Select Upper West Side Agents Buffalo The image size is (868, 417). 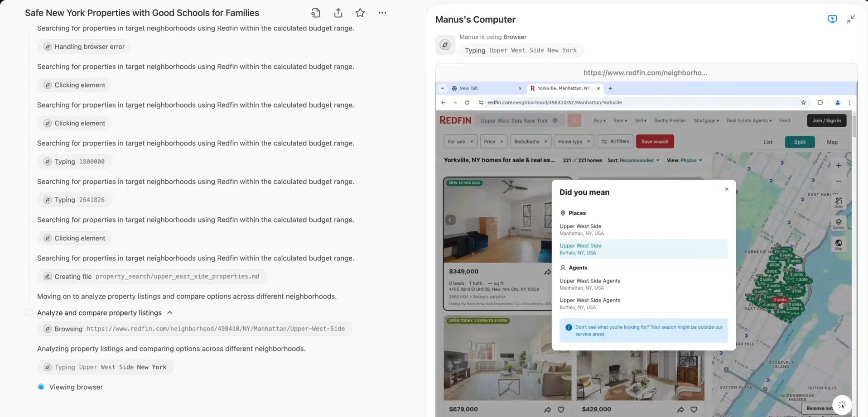pos(643,303)
